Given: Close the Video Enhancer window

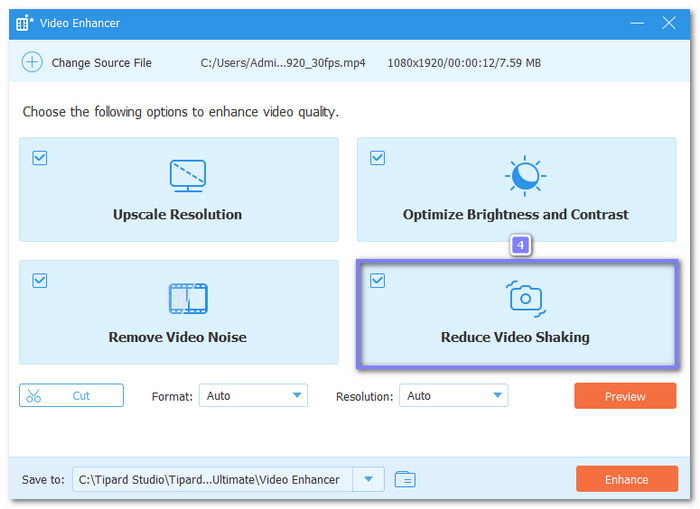Looking at the screenshot, I should point(668,23).
